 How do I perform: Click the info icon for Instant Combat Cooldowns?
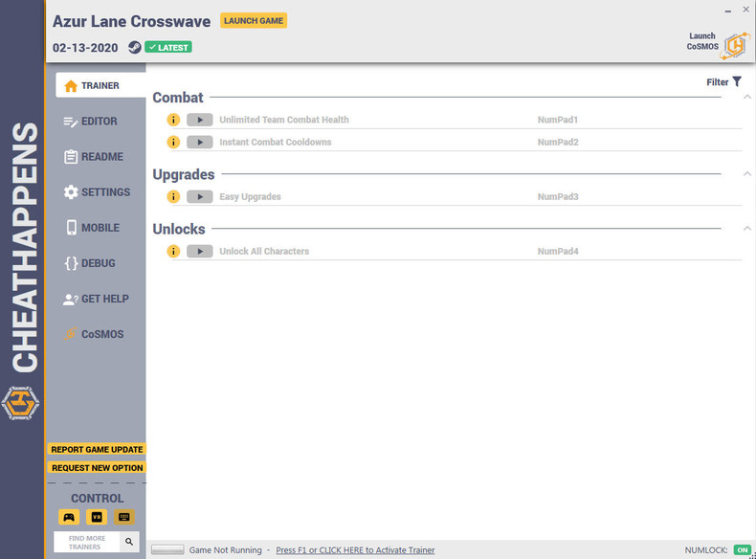point(173,142)
